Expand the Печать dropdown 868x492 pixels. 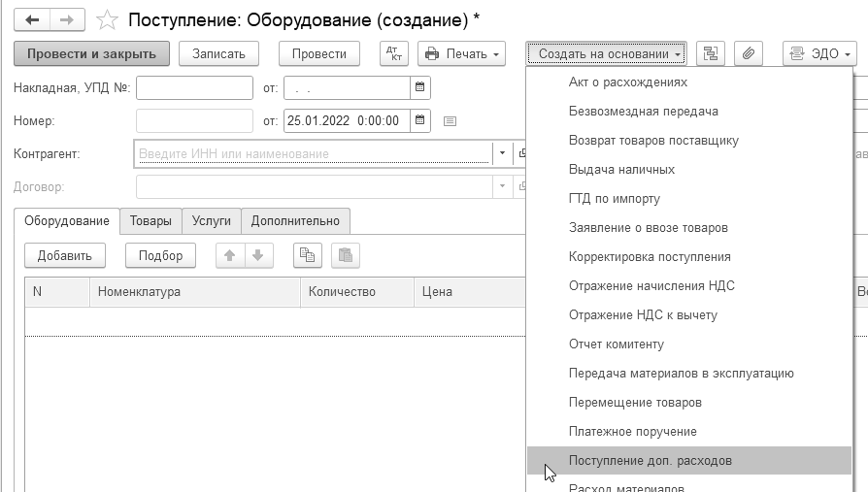pyautogui.click(x=462, y=53)
